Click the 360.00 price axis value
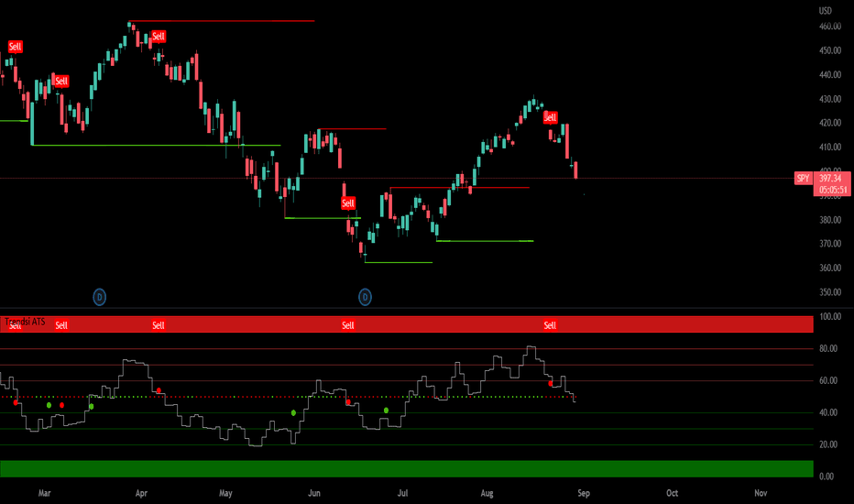 pos(830,268)
